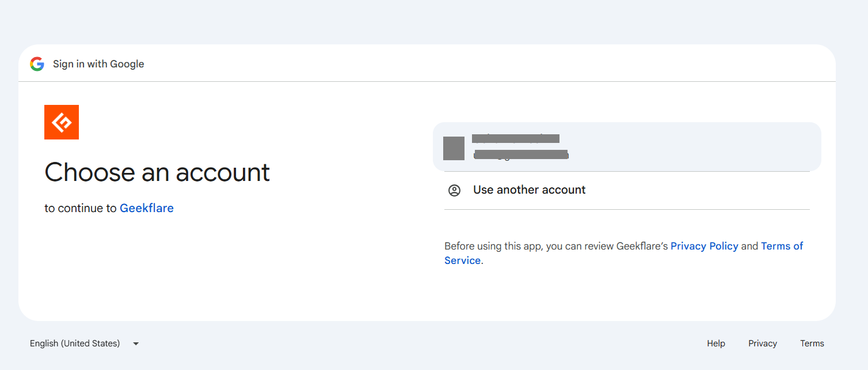Select the redacted existing account row
Screen dimensions: 868x370
(x=627, y=147)
